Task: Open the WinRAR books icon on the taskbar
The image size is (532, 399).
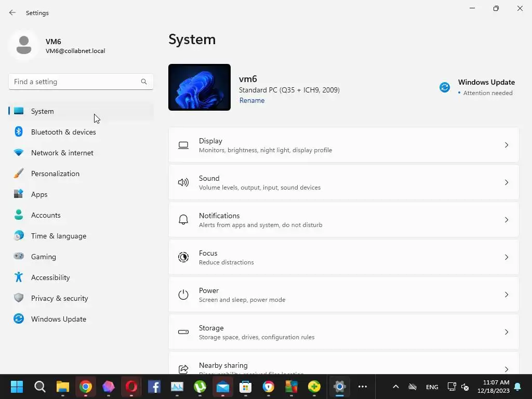Action: coord(291,387)
